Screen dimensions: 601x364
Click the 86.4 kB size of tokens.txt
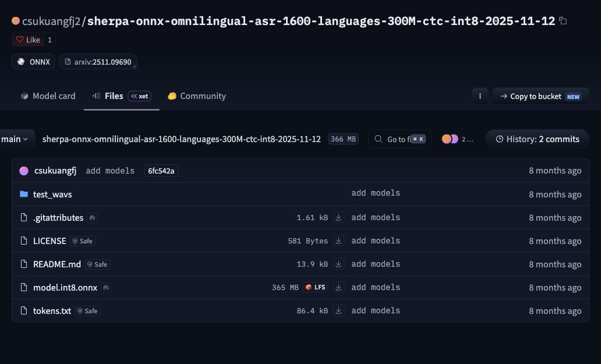[312, 311]
